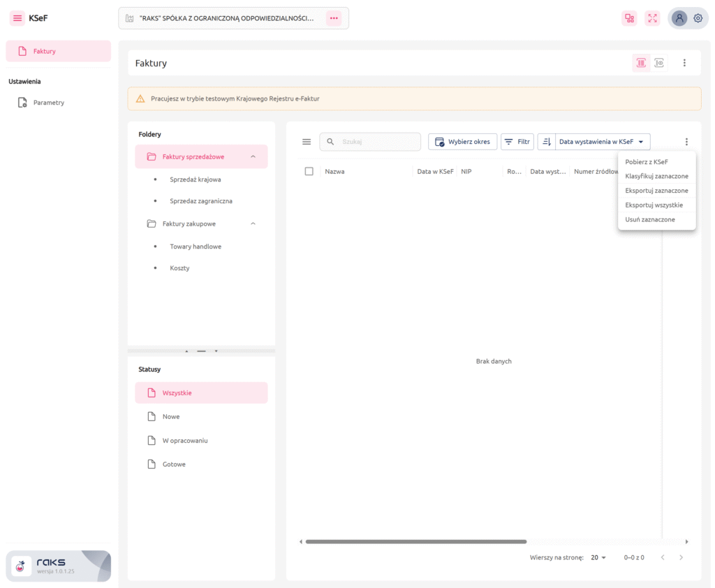The image size is (715, 588).
Task: Click the sort direction icon next to Data wystawienia
Action: (x=547, y=142)
